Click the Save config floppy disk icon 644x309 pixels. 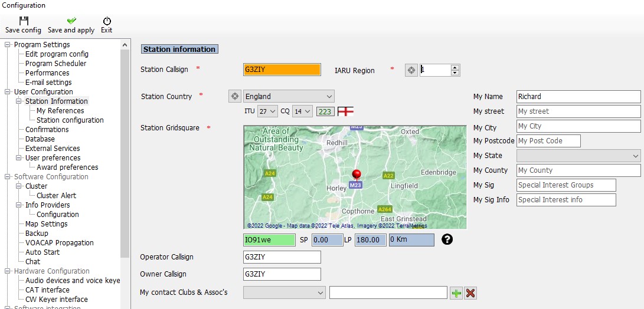(x=24, y=21)
